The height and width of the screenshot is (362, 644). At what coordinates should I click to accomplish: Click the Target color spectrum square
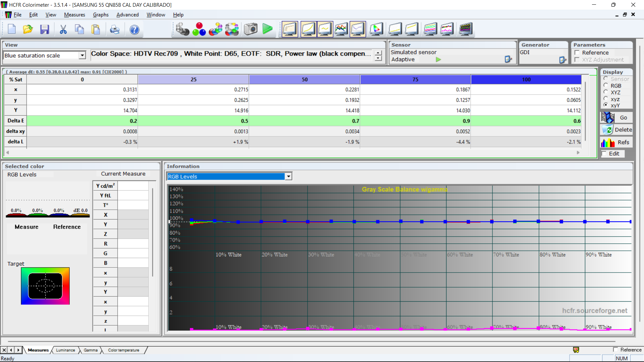tap(45, 286)
